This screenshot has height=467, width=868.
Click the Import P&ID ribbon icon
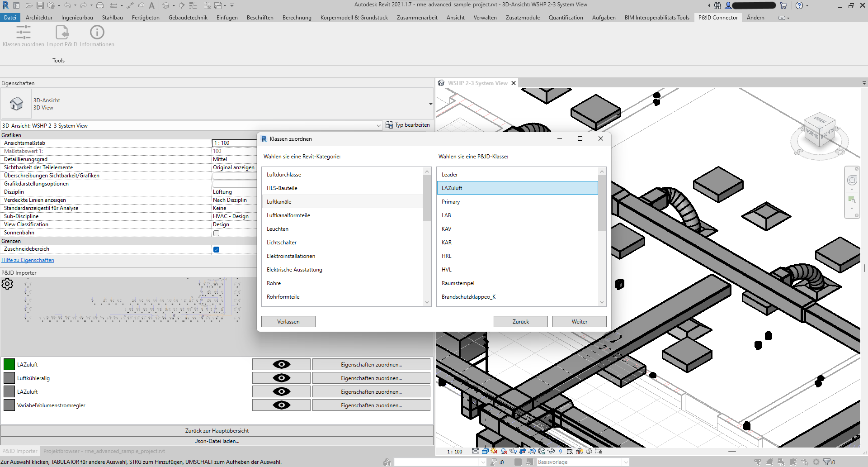pos(62,36)
